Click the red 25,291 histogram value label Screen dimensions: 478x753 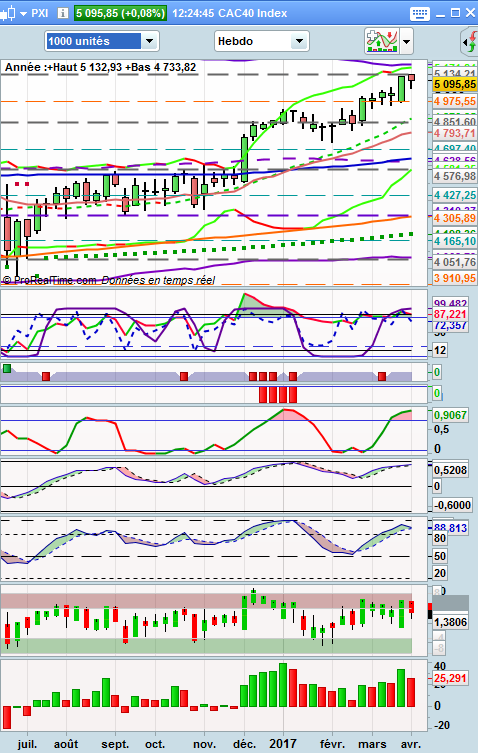click(x=450, y=679)
